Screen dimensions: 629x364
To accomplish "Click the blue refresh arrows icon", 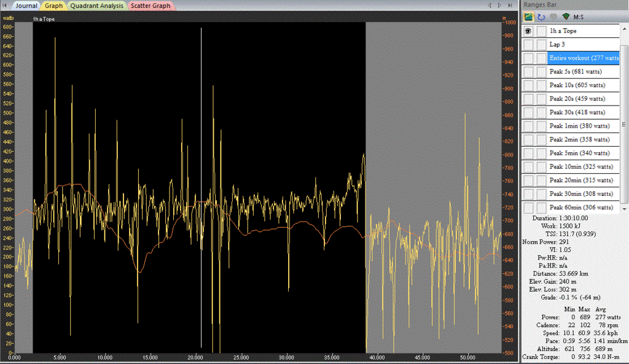I will [x=541, y=16].
